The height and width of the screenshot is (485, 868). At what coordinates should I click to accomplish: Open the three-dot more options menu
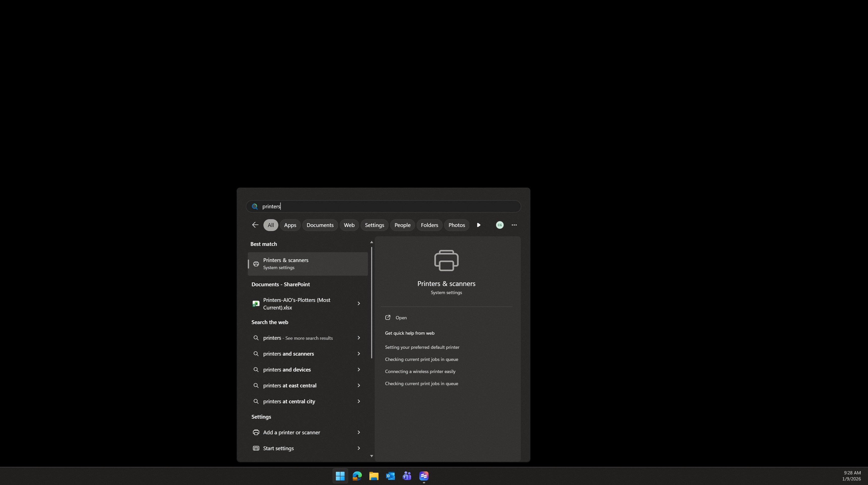pos(514,225)
